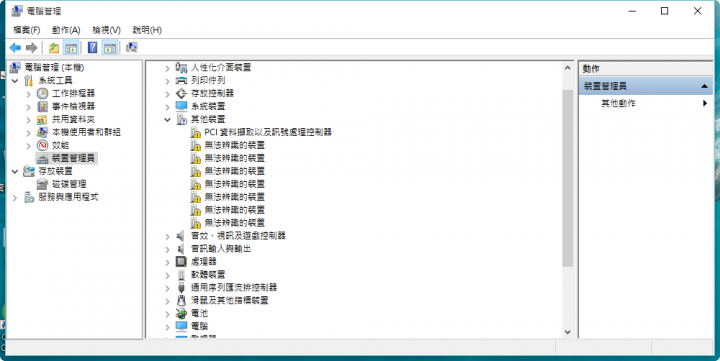Click the device list scrollbar up arrow
Viewport: 720px width, 361px height.
pos(568,68)
